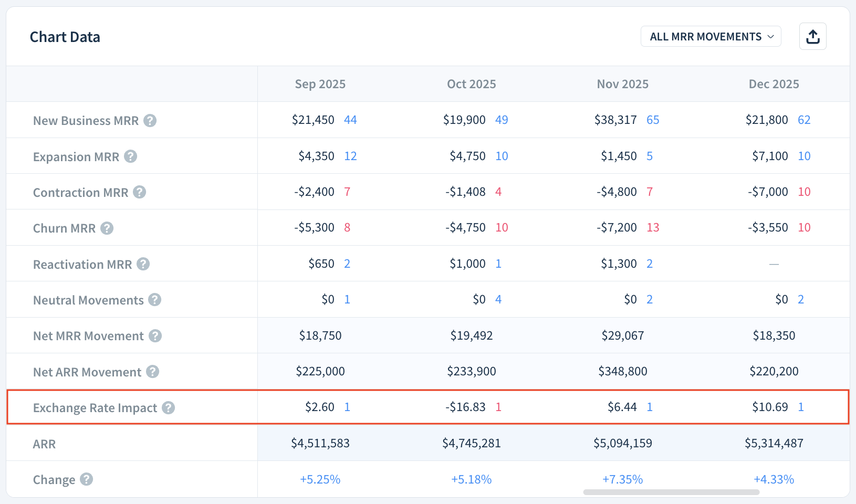Open the help tooltip for New Business MRR
This screenshot has width=856, height=504.
[x=151, y=120]
